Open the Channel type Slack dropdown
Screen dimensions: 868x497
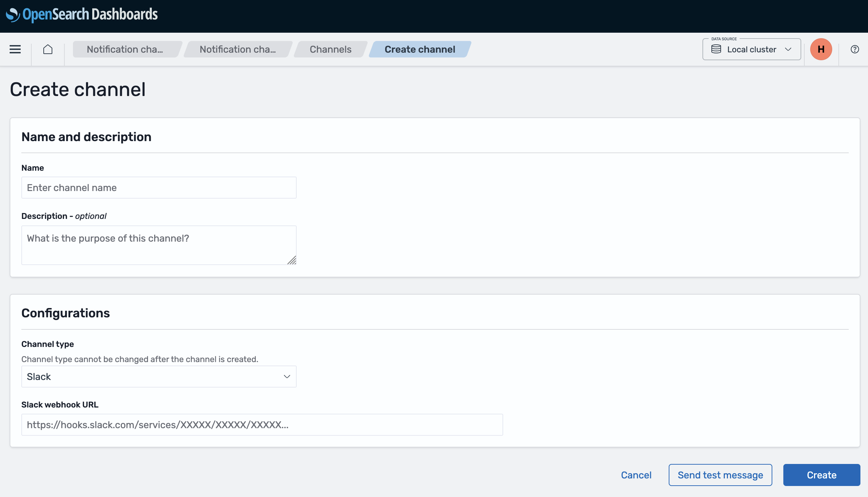tap(159, 377)
